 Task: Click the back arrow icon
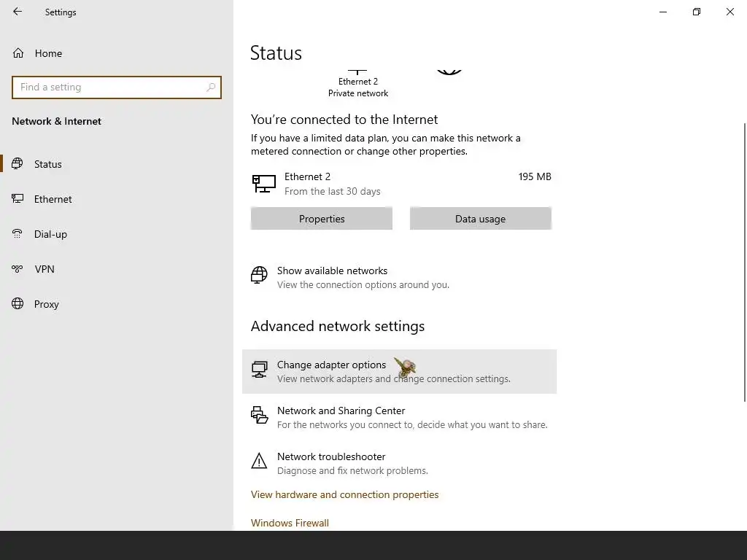click(18, 12)
